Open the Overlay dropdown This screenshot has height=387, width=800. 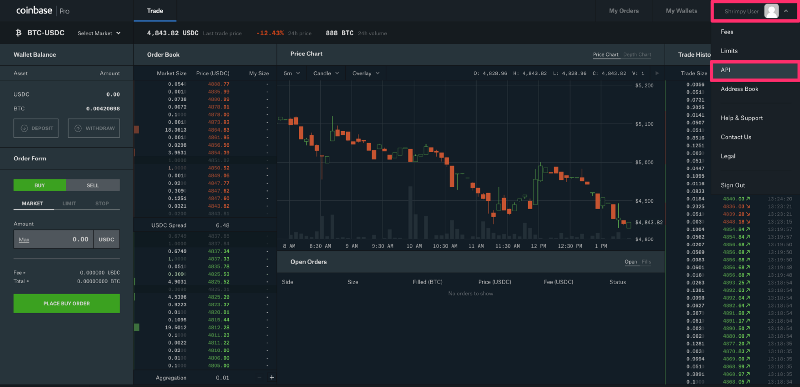tap(366, 73)
